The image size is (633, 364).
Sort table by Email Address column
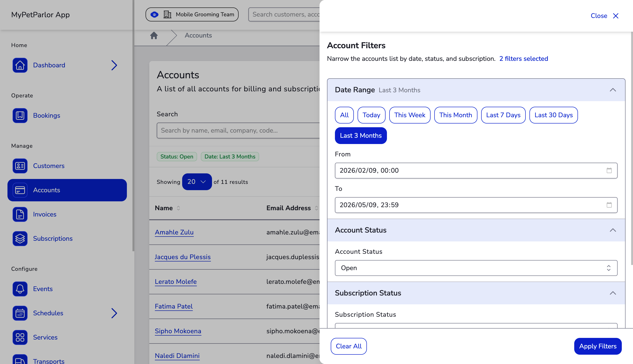tap(316, 208)
